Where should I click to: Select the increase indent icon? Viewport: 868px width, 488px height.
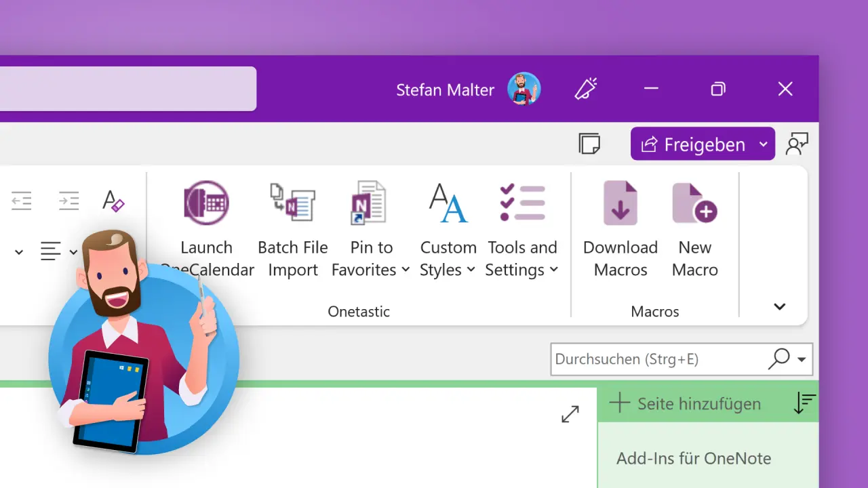68,201
